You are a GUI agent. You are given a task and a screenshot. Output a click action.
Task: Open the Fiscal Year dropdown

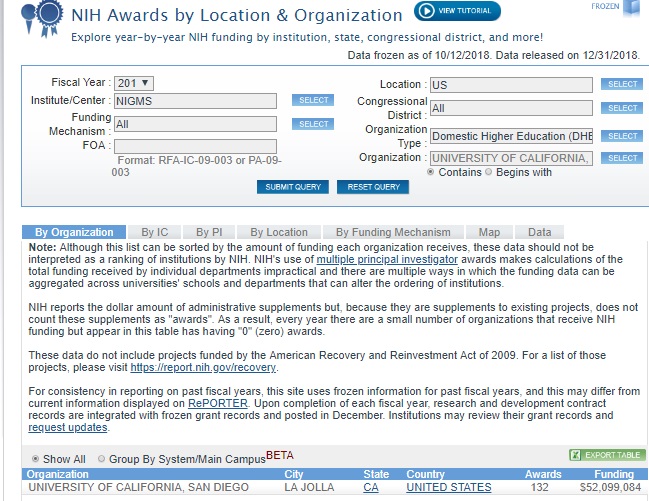click(134, 83)
